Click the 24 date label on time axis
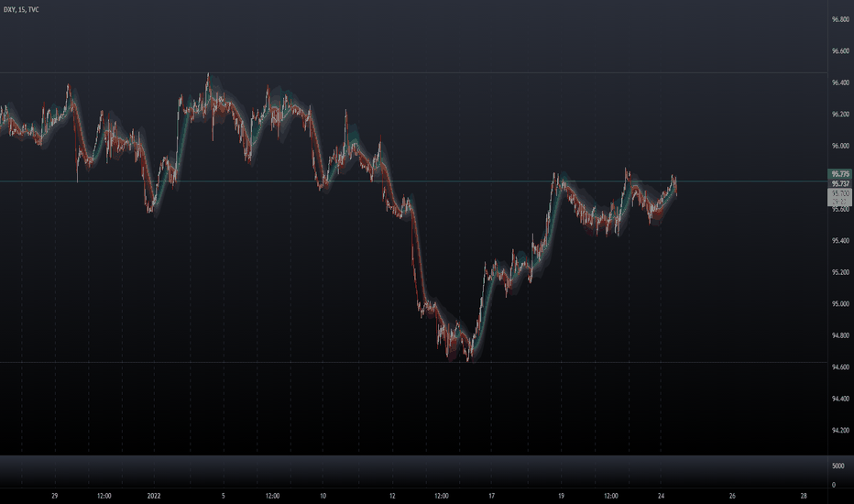 [661, 496]
